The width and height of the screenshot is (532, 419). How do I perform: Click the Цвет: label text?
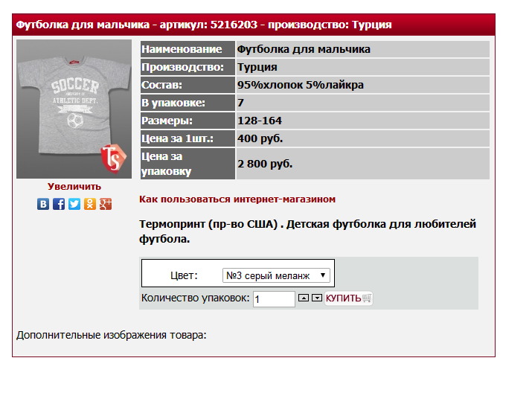(184, 275)
